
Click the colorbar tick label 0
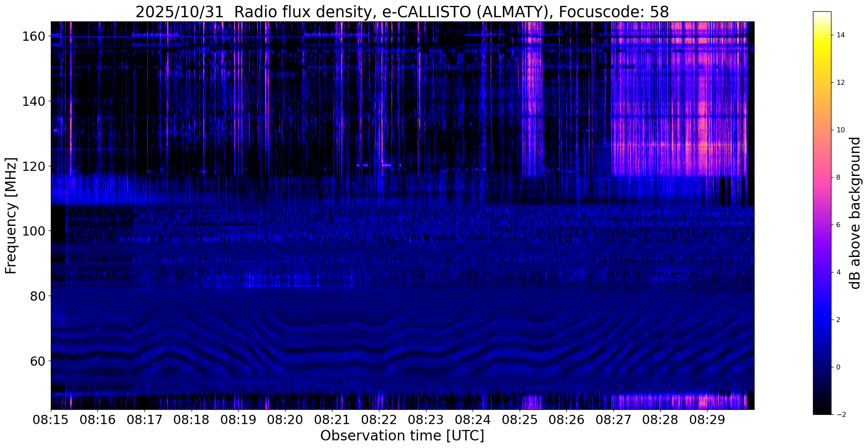(839, 367)
